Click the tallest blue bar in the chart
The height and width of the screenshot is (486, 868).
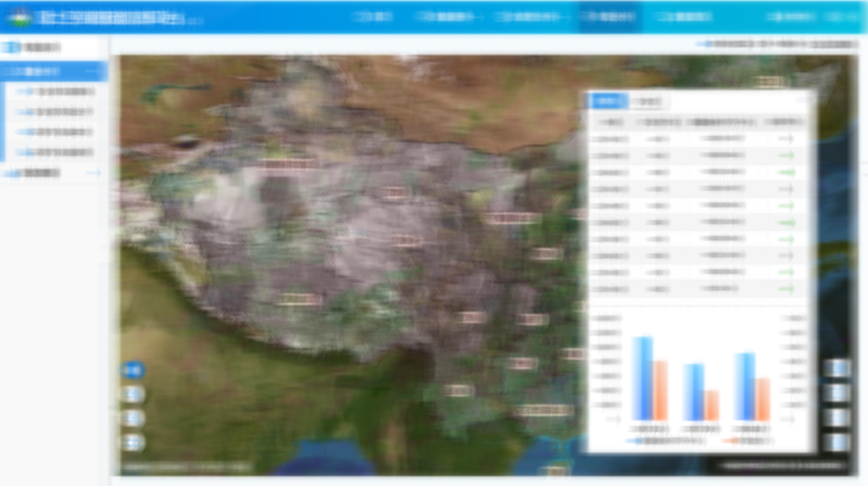(x=642, y=378)
